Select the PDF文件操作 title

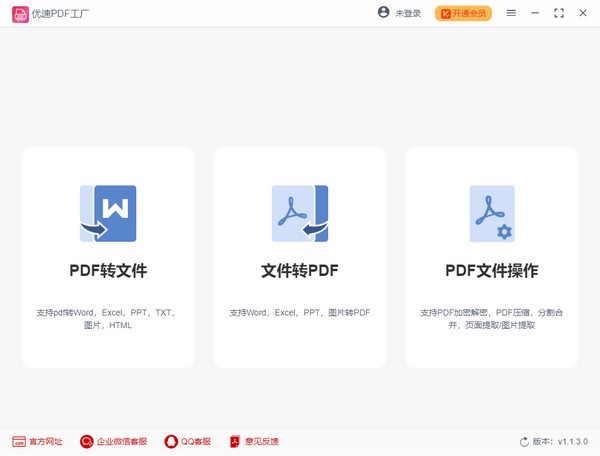(492, 270)
